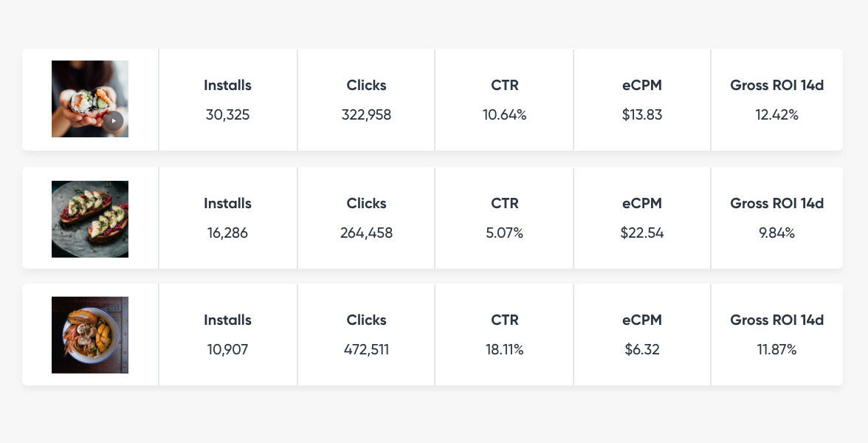Open the avocado toast creative thumbnail
The image size is (868, 443).
click(x=90, y=219)
